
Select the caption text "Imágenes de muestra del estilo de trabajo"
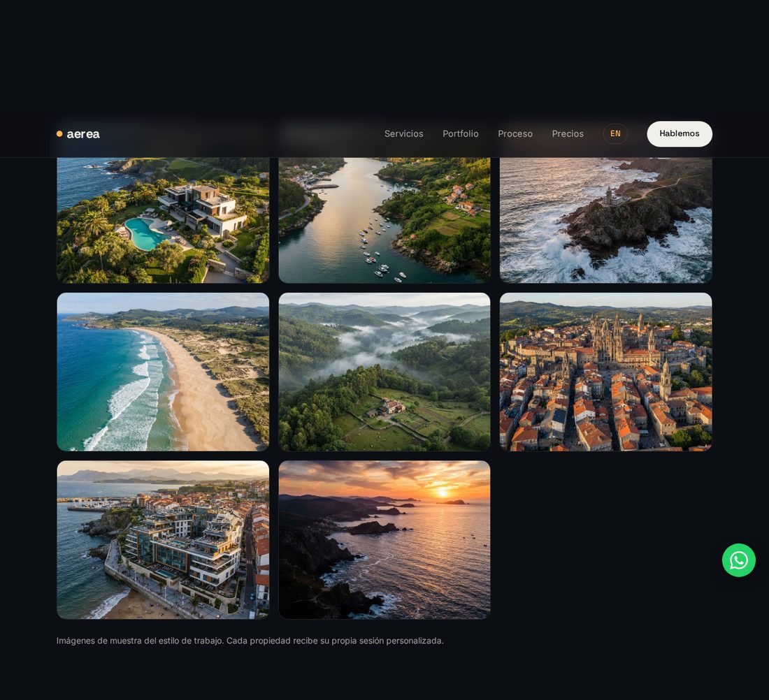tap(139, 641)
